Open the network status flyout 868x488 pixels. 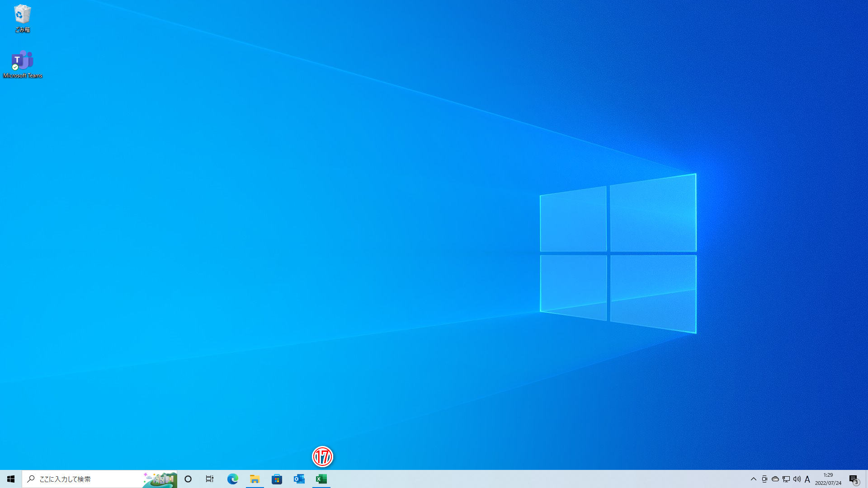click(786, 479)
